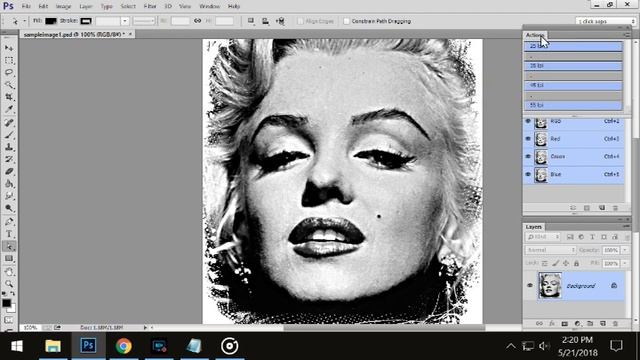Toggle visibility of RGB channel
This screenshot has height=360, width=640.
click(x=528, y=121)
